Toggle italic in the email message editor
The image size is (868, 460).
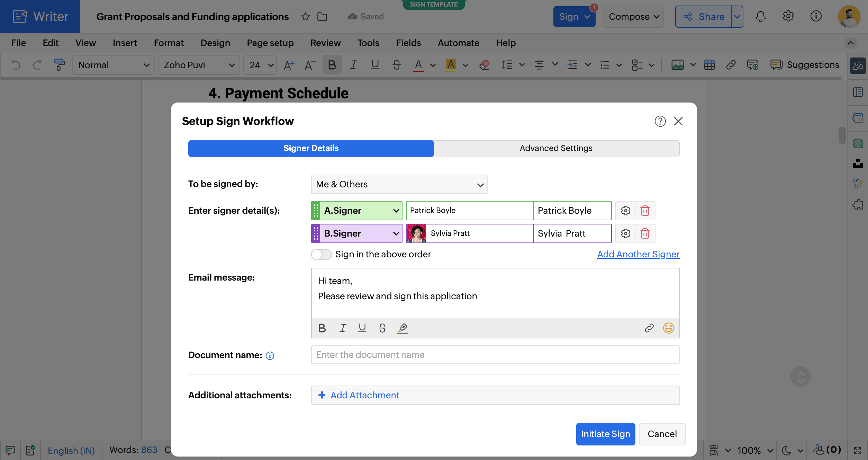pyautogui.click(x=343, y=328)
